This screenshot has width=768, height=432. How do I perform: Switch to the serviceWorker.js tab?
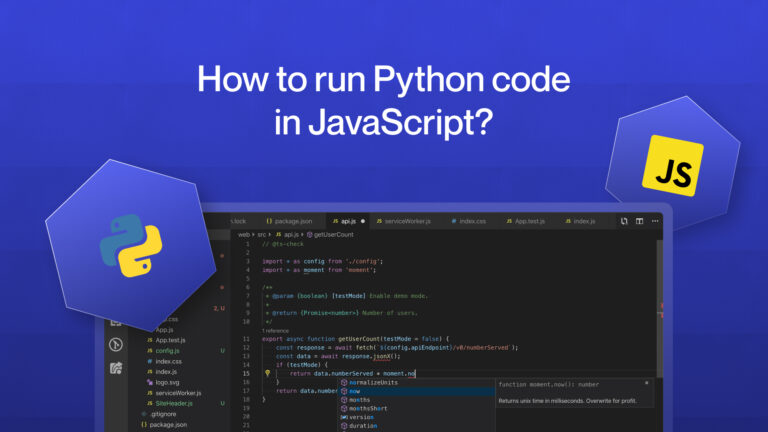(406, 221)
